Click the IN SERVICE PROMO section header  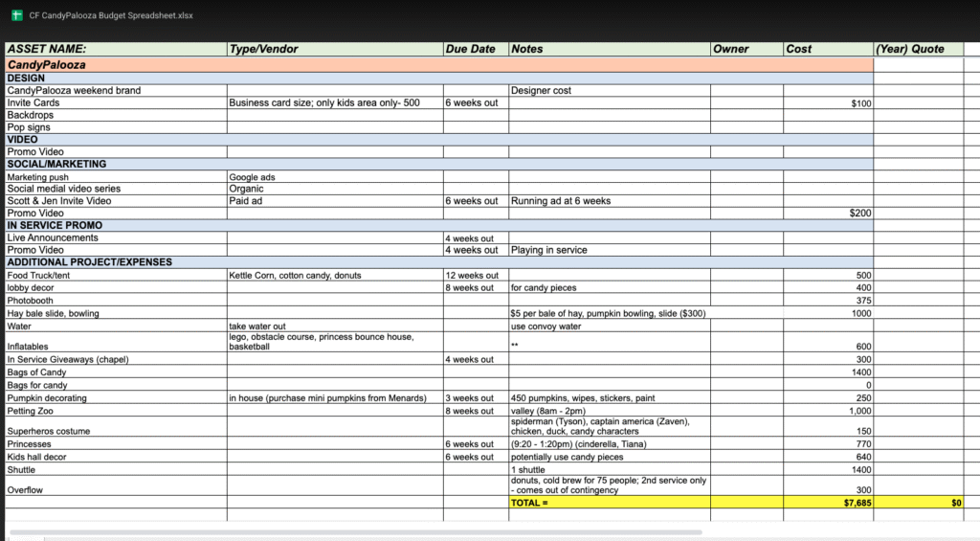tap(438, 225)
